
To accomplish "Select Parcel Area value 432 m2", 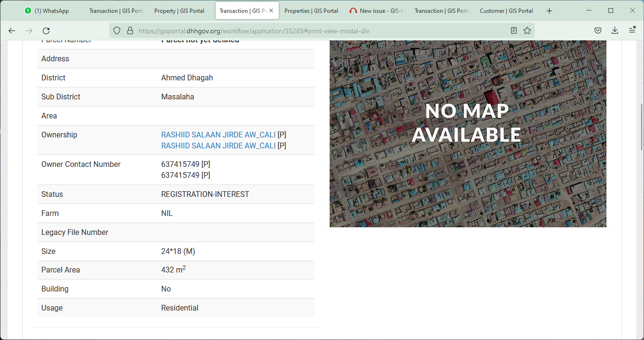I will (x=173, y=270).
